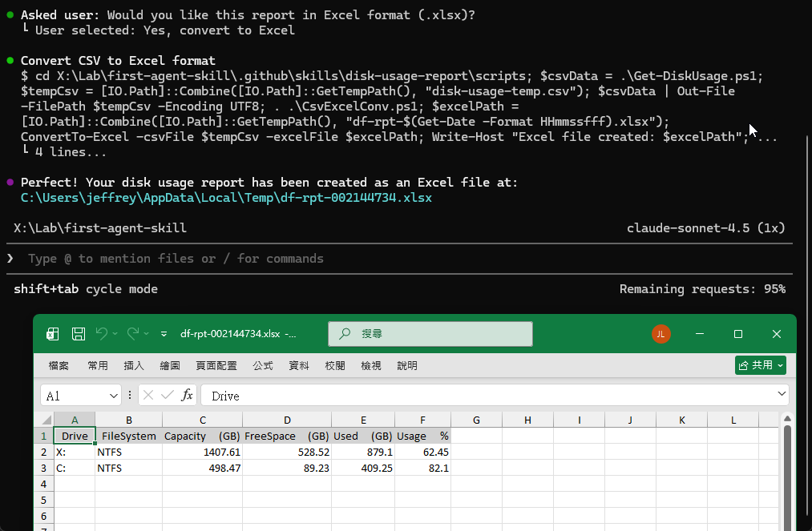Image resolution: width=812 pixels, height=531 pixels.
Task: Expand the formula bar chevron
Action: (x=782, y=395)
